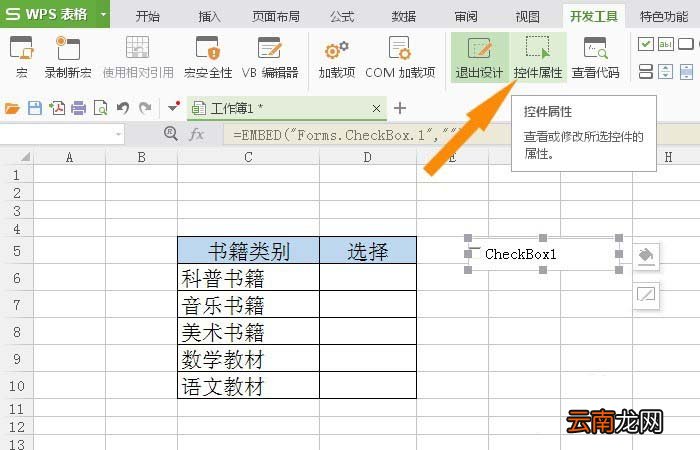Insert a spin button control

tap(666, 71)
